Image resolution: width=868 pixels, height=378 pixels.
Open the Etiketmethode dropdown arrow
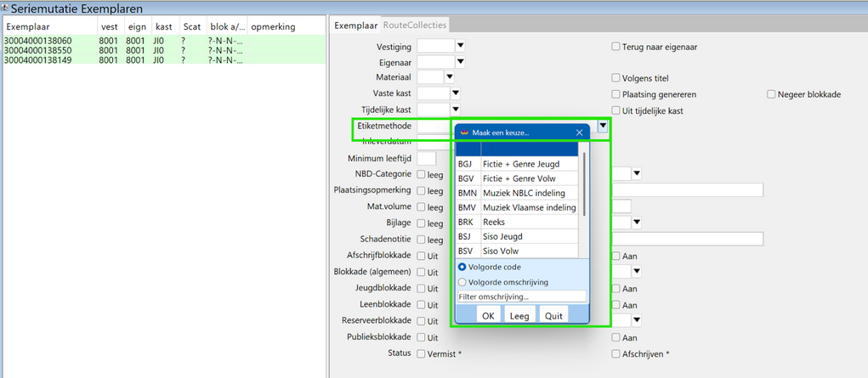click(x=602, y=126)
